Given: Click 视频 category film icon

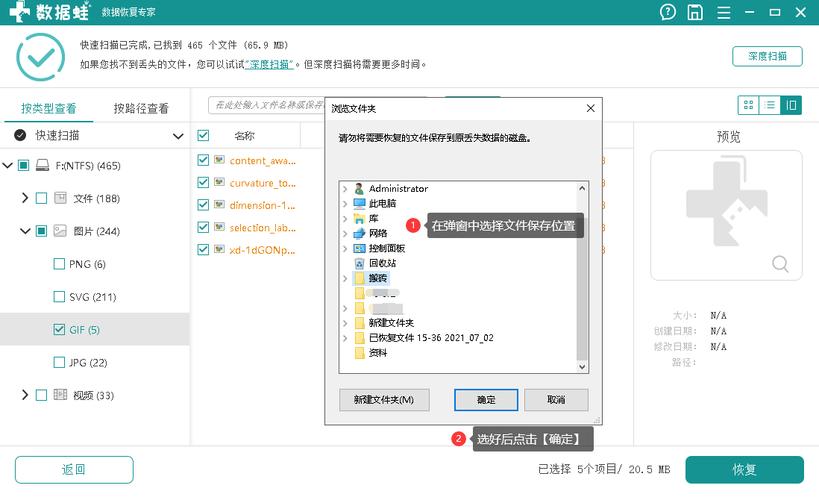Looking at the screenshot, I should click(x=60, y=394).
